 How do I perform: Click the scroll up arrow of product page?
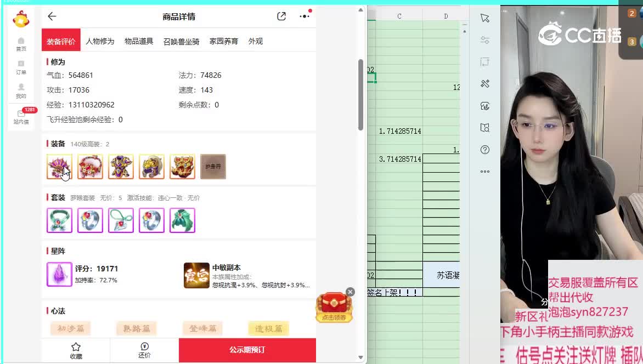click(x=361, y=10)
